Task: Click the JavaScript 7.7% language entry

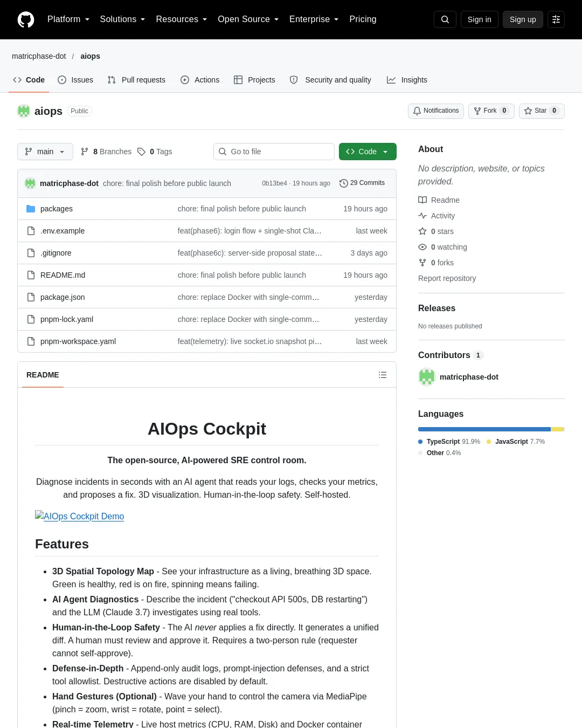Action: coord(516,442)
